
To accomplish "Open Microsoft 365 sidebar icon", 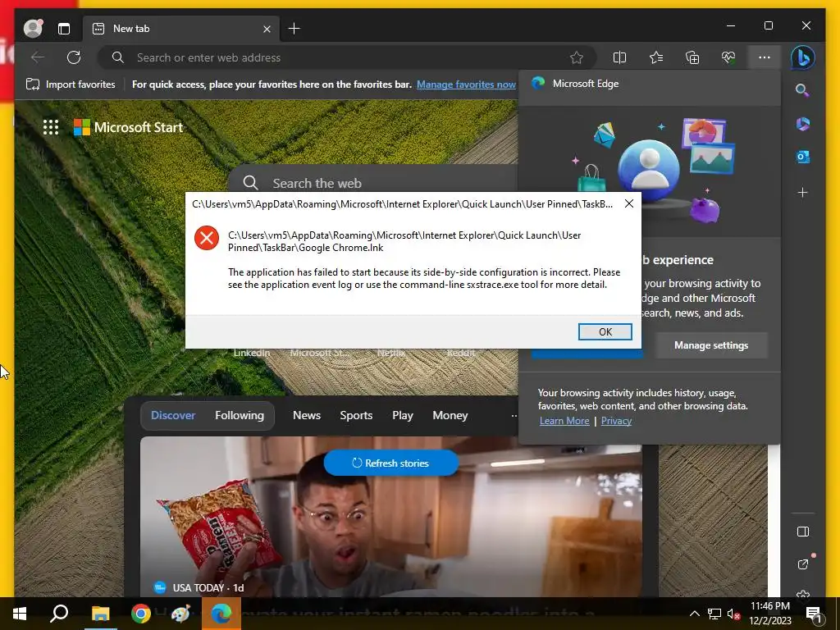I will point(802,124).
